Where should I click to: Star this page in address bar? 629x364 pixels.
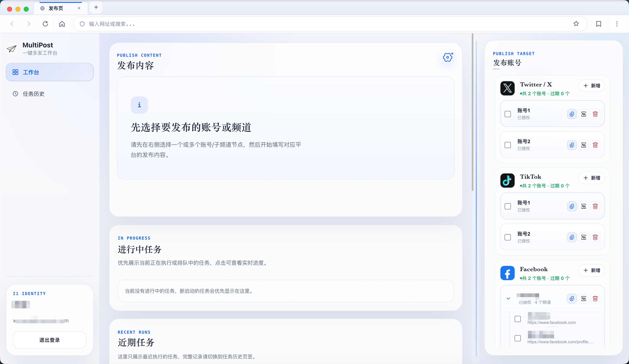(x=576, y=24)
